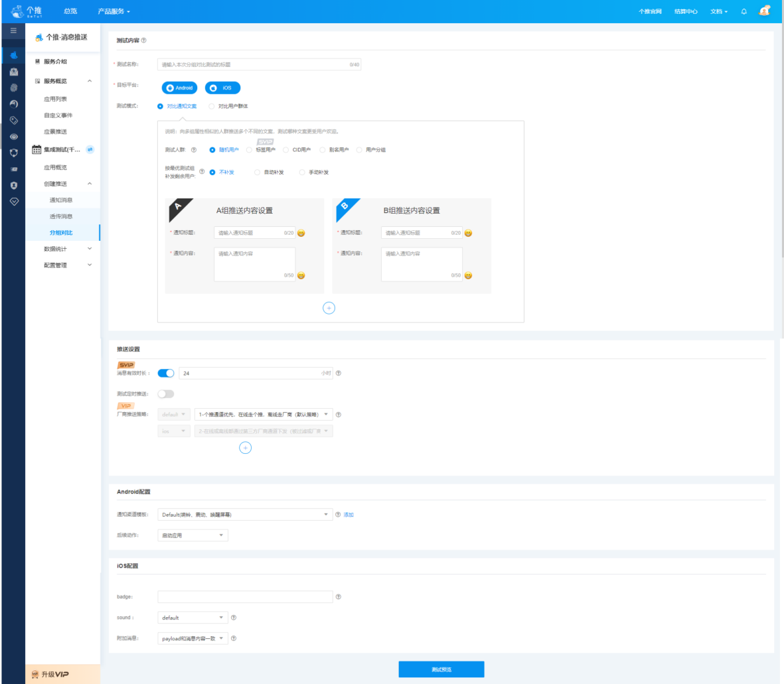The height and width of the screenshot is (684, 784).
Task: Open emoji picker for group A 通知标题
Action: (x=301, y=233)
